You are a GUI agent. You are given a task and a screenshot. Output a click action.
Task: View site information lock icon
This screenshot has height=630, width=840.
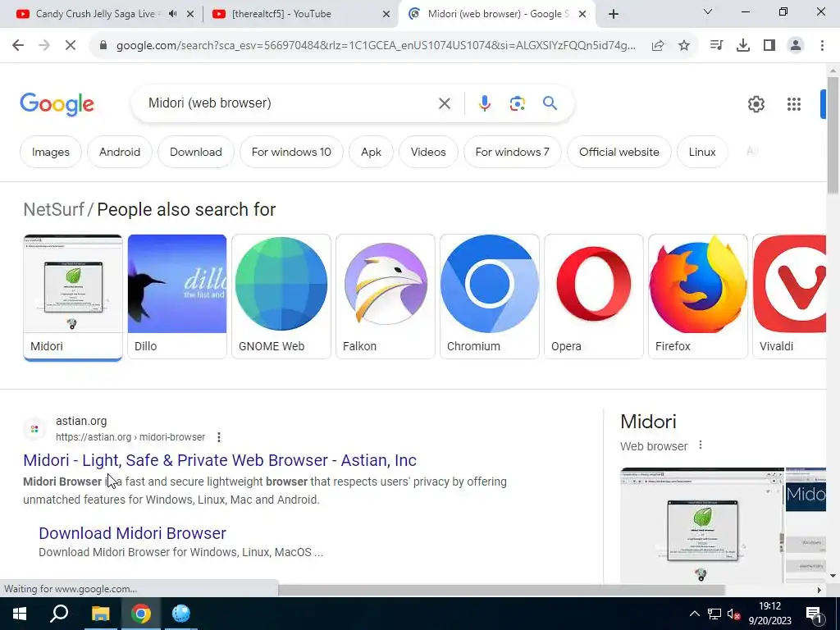pyautogui.click(x=103, y=46)
